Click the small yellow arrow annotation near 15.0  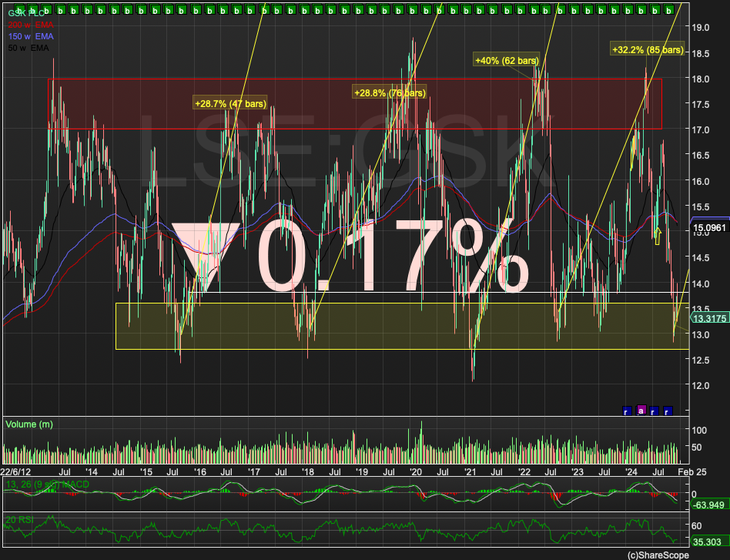(x=658, y=235)
